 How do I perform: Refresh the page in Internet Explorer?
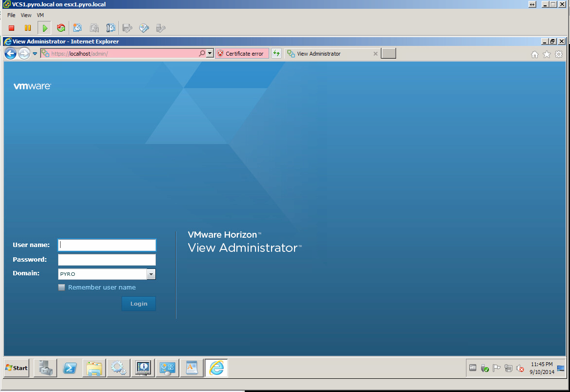[276, 54]
